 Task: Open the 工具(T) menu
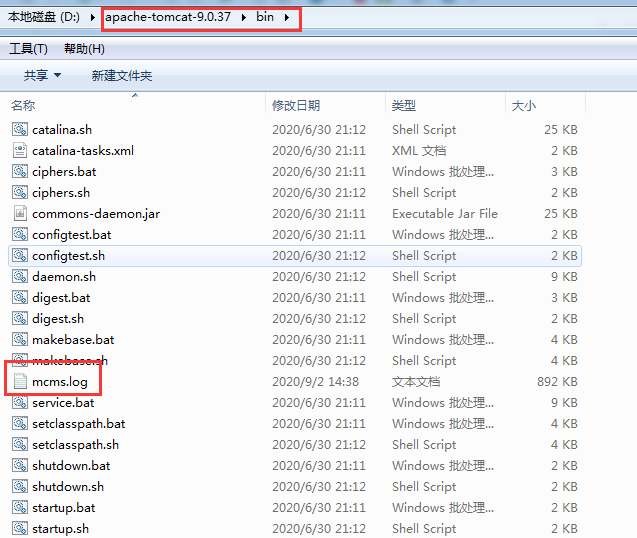28,49
